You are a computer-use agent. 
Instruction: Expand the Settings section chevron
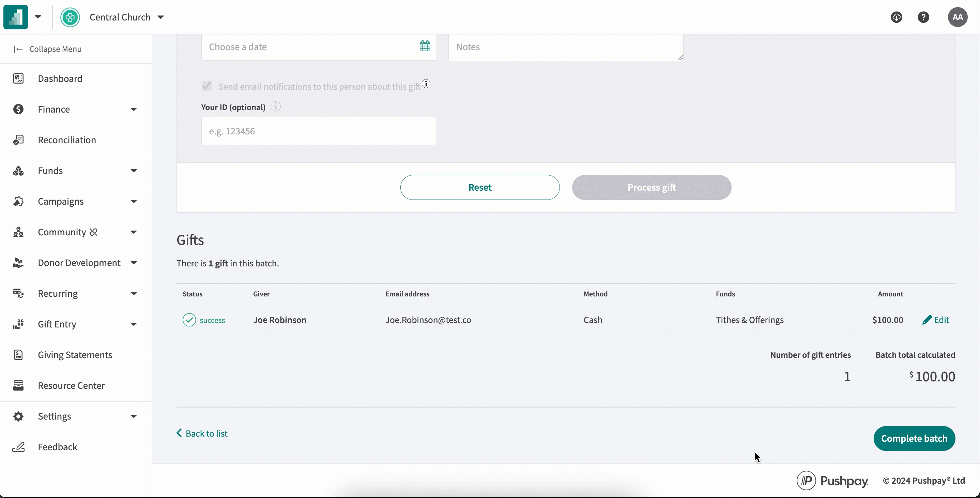pos(134,416)
